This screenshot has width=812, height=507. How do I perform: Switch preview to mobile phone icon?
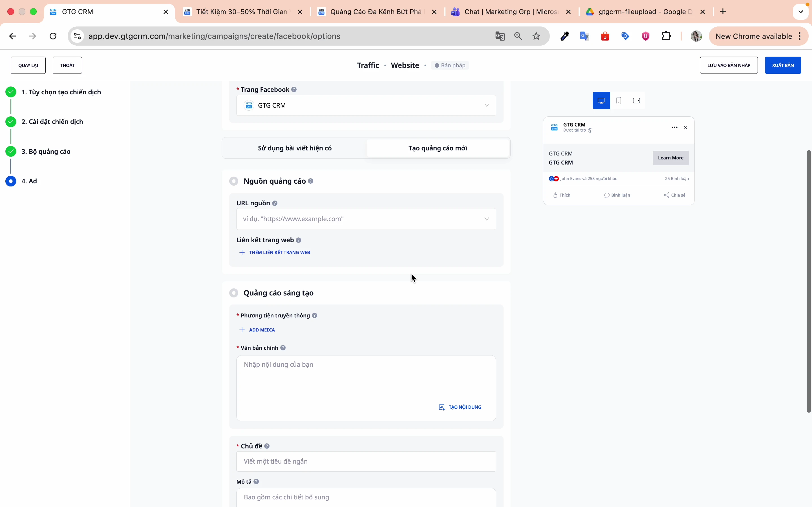coord(619,101)
